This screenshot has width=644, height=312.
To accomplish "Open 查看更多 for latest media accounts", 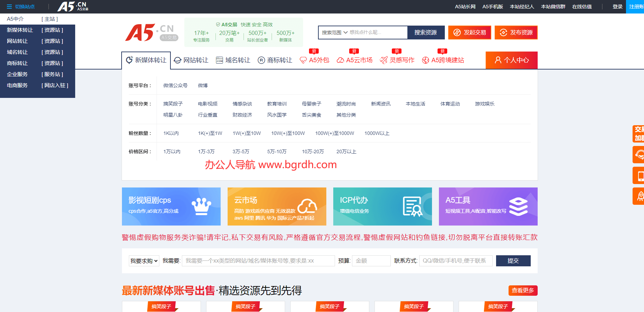I will (x=523, y=291).
